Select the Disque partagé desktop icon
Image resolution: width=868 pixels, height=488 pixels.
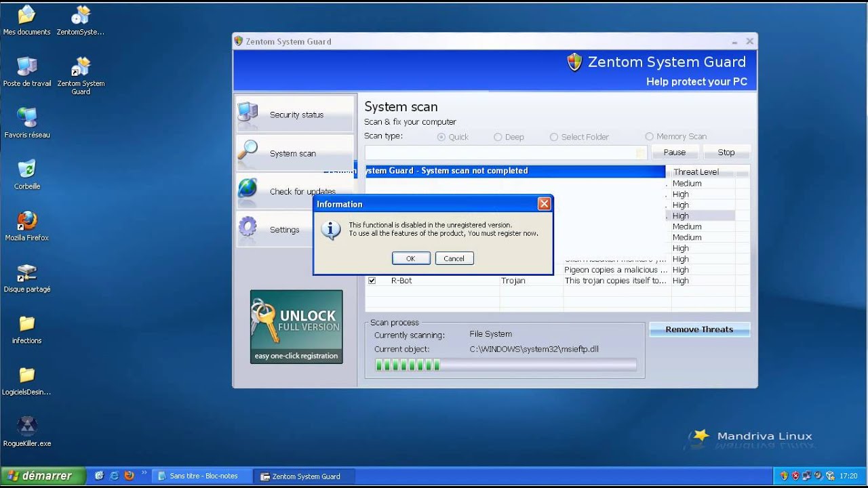point(26,278)
